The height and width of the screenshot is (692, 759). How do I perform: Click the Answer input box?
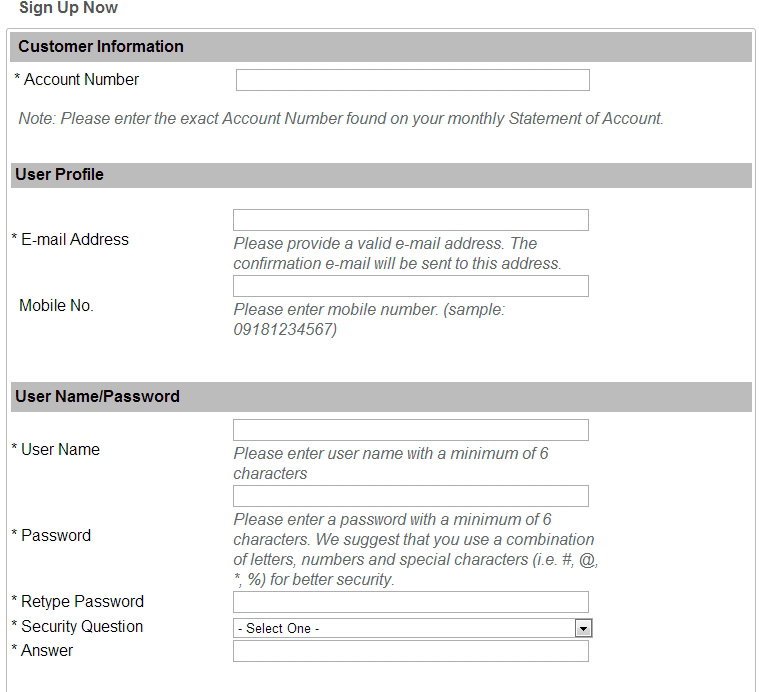(410, 652)
